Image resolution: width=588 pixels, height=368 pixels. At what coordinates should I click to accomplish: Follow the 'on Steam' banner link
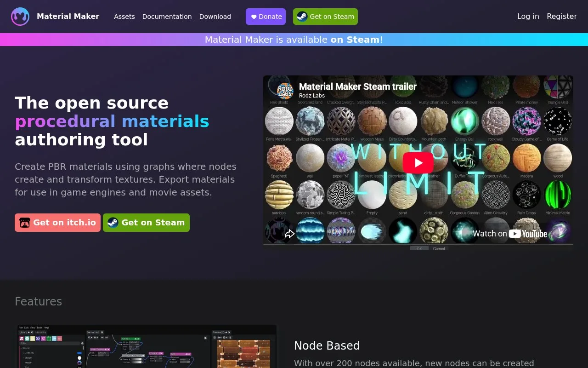[x=355, y=40]
